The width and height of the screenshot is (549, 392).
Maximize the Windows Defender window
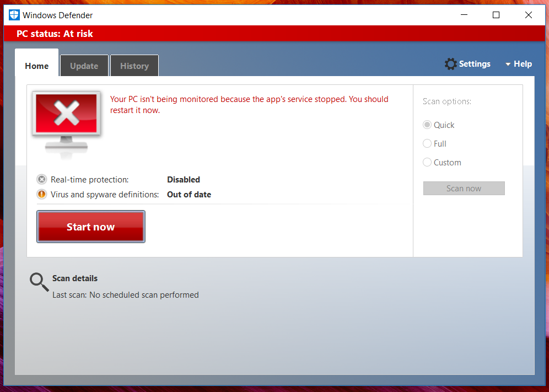pyautogui.click(x=496, y=15)
